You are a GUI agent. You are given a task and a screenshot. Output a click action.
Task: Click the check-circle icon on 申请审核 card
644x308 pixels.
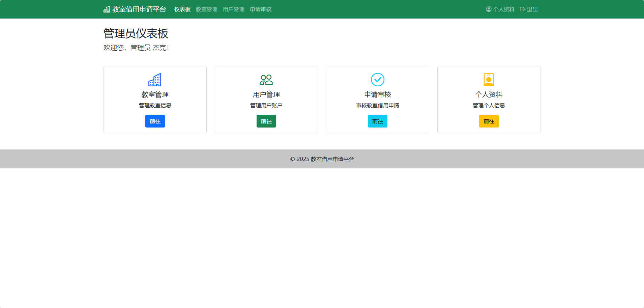(x=378, y=80)
